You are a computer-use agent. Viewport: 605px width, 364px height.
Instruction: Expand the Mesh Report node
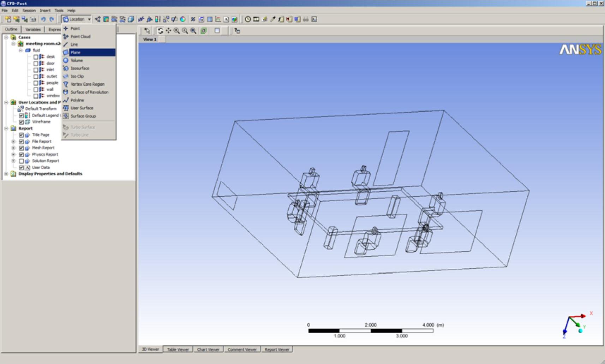(x=13, y=148)
